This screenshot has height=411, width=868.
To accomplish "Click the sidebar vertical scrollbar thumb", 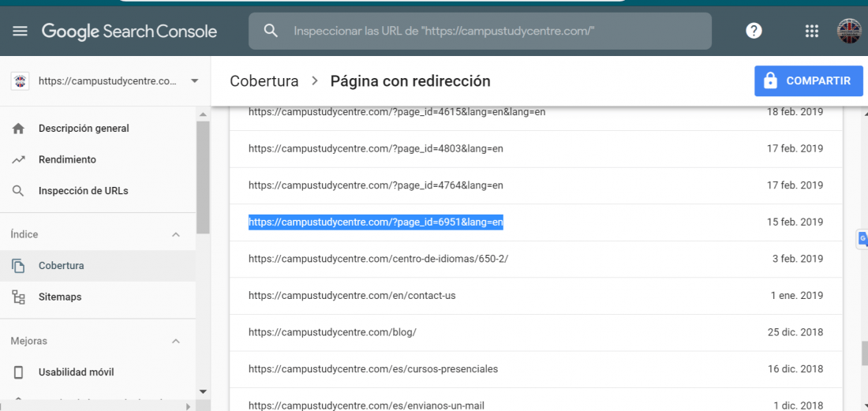I will [203, 177].
